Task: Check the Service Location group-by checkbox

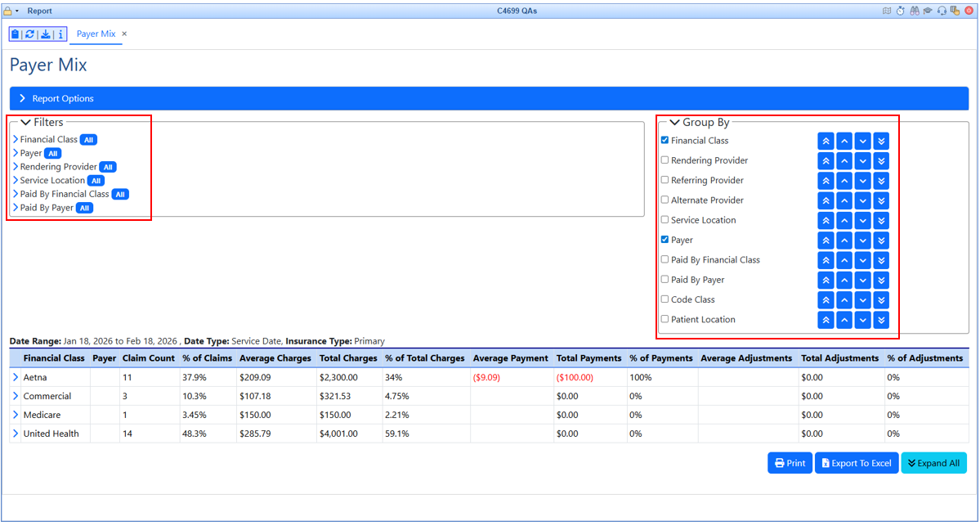Action: [665, 219]
